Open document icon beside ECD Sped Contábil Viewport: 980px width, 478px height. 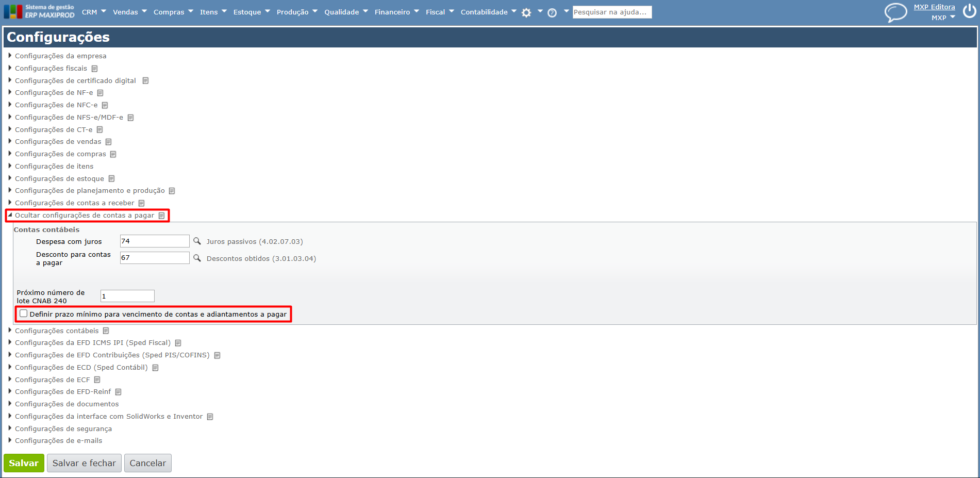(x=155, y=368)
